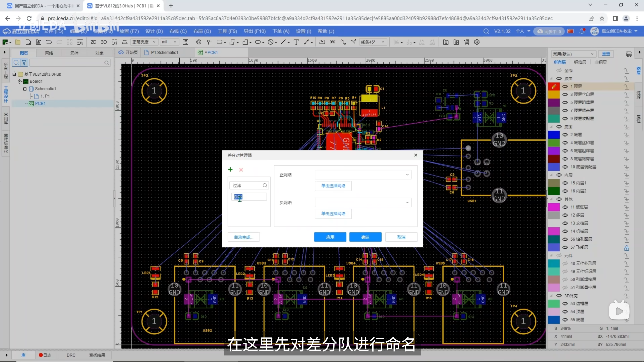Viewport: 644px width, 362px height.
Task: Click the green plus add differential pair icon
Action: click(230, 170)
